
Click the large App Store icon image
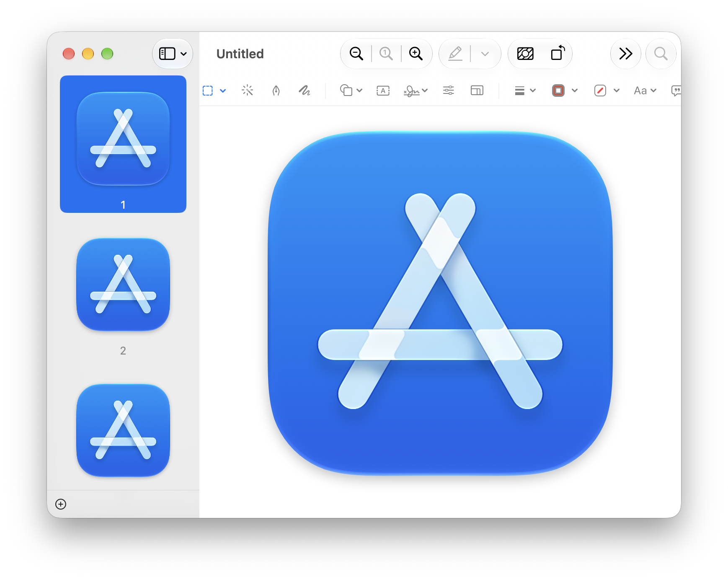(x=440, y=304)
